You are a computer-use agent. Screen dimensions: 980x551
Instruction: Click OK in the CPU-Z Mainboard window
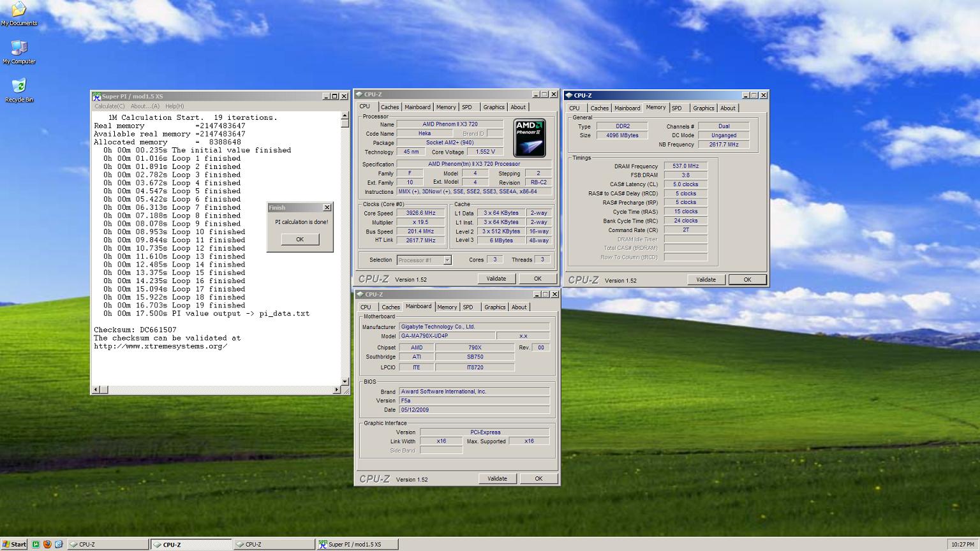coord(538,478)
